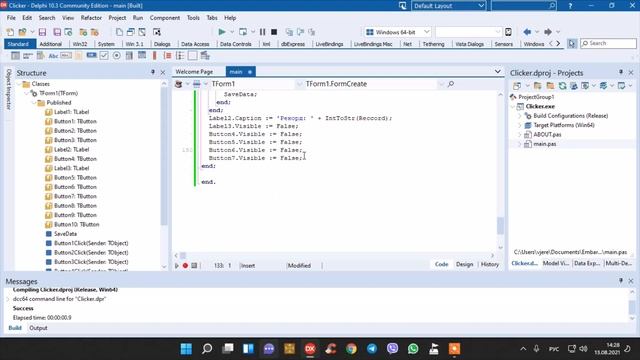This screenshot has height=360, width=640.
Task: Click the device preview icon beside platform dropdown
Action: (x=508, y=32)
